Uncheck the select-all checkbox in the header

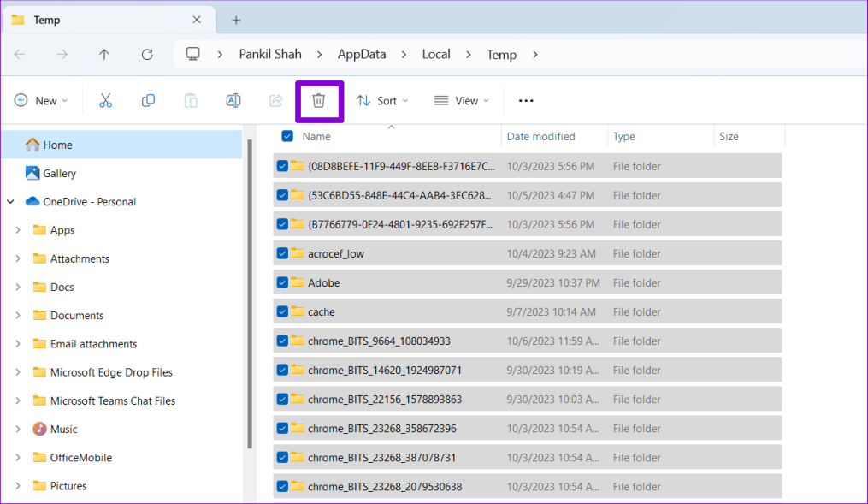click(286, 136)
